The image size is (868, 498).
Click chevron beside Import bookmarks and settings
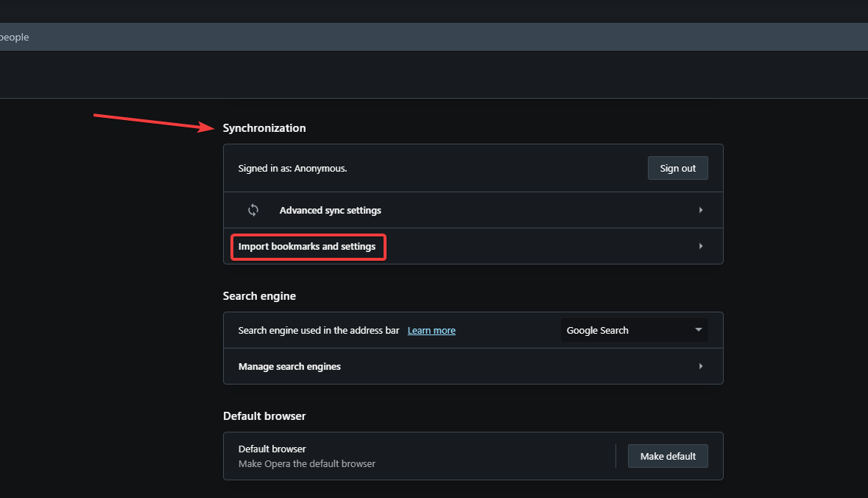point(701,246)
